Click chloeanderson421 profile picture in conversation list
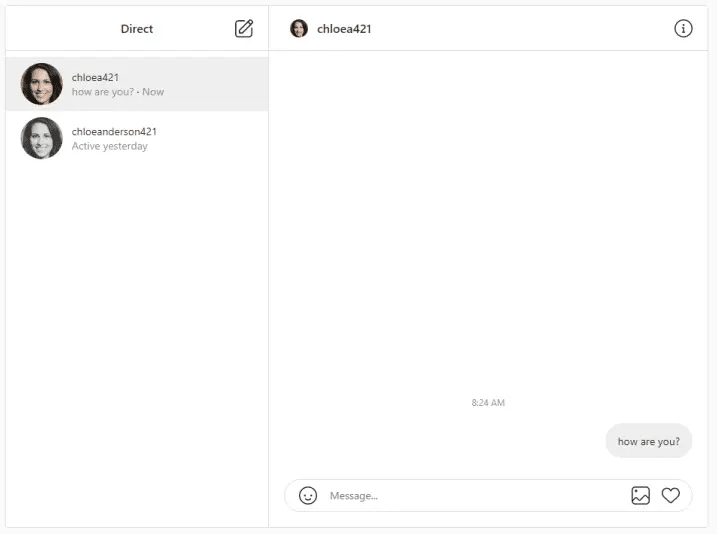 point(42,138)
